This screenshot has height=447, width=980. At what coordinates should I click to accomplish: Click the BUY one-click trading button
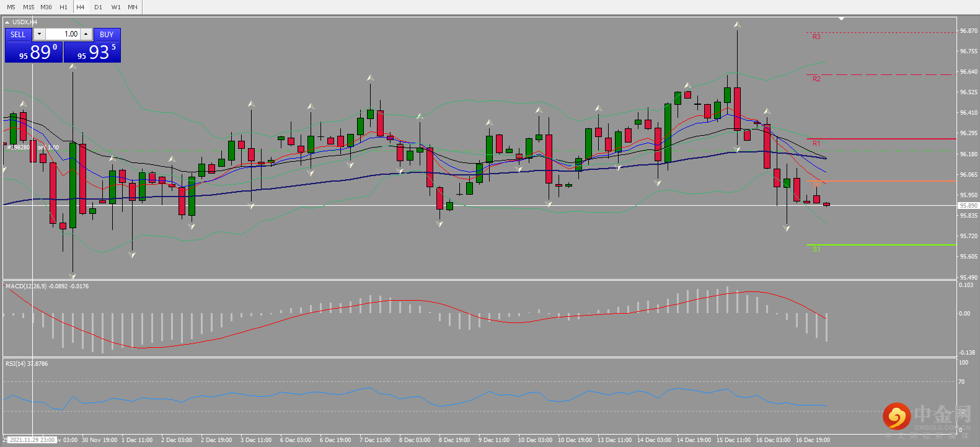coord(107,35)
